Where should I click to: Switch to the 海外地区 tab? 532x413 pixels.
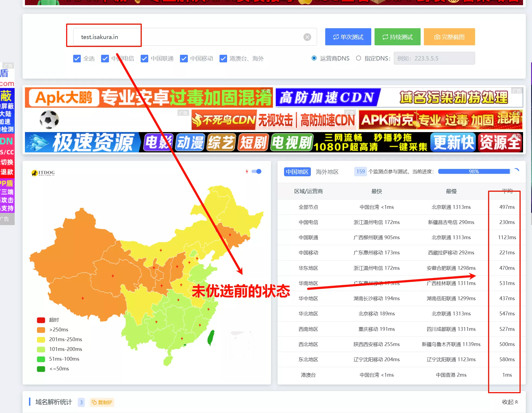tap(327, 172)
